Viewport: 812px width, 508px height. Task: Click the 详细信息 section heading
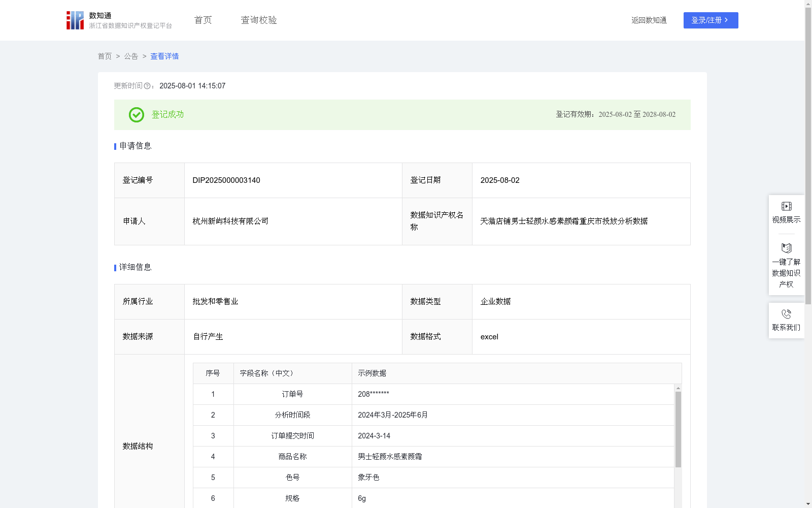pyautogui.click(x=136, y=268)
